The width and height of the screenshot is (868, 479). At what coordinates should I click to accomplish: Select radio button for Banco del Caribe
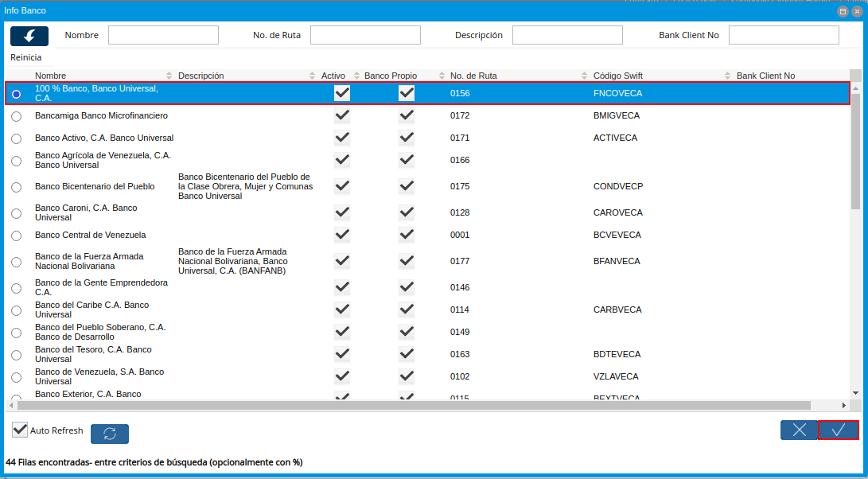17,310
